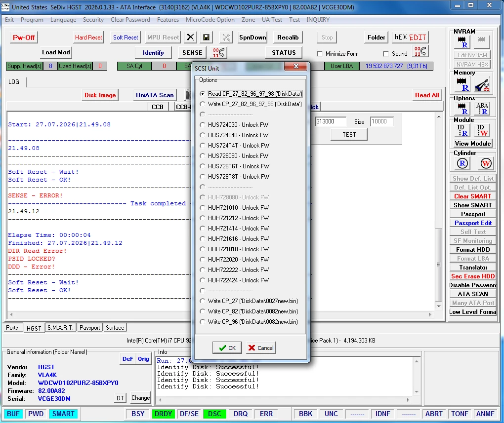This screenshot has width=504, height=423.
Task: Toggle the Minimize Form checkbox
Action: tap(320, 54)
